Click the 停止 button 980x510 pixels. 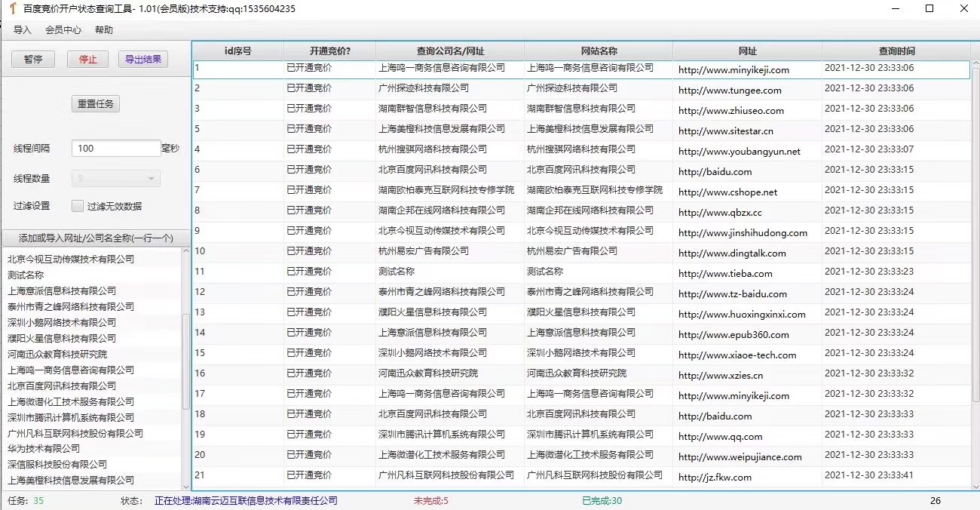pos(88,59)
